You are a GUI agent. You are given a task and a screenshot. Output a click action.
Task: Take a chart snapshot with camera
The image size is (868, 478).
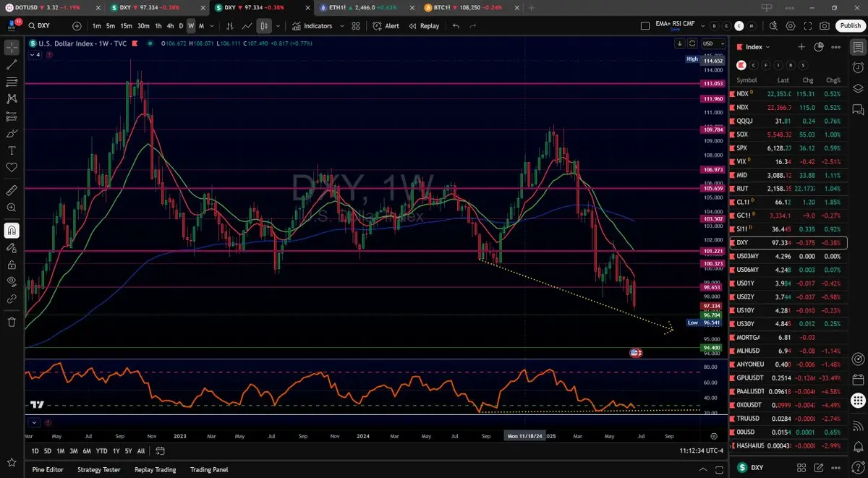point(825,26)
